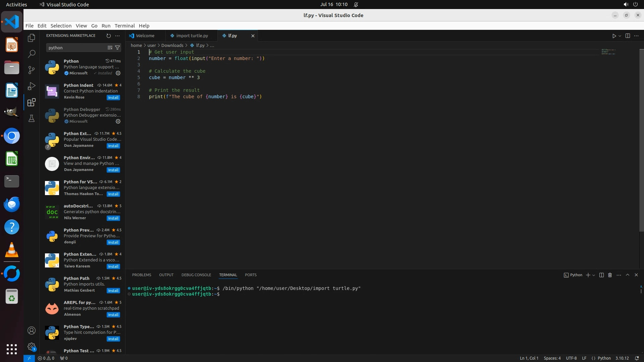Open the new terminal launch profile dropdown
Screen dimensions: 644x362
point(594,275)
